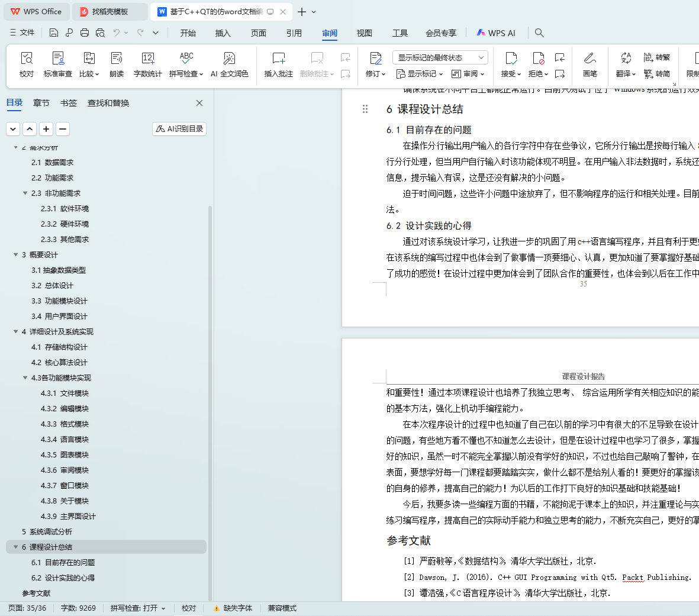Open the 工具 ribbon tab

[x=400, y=33]
